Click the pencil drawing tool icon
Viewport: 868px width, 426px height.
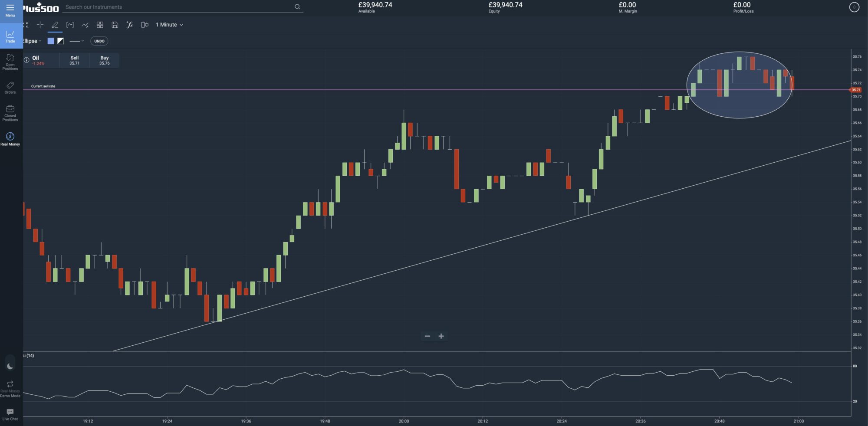coord(55,25)
